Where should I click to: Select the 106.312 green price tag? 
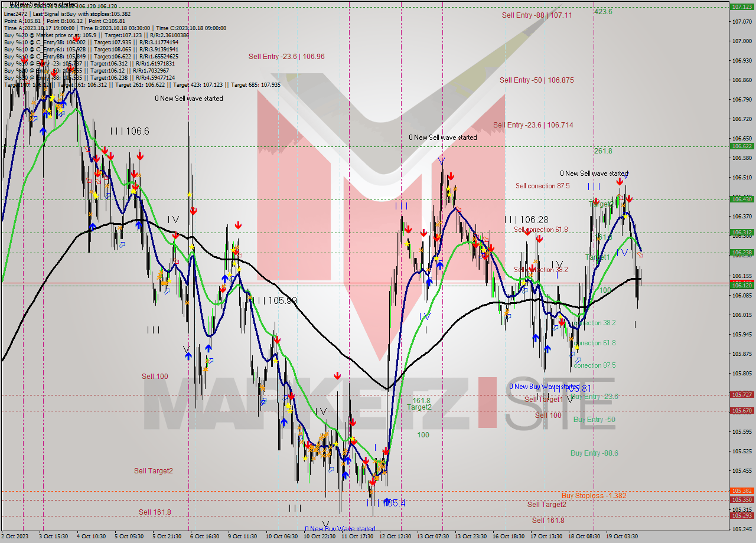click(x=742, y=232)
